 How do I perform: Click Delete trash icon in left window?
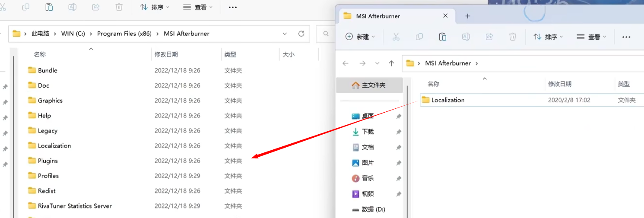point(119,7)
